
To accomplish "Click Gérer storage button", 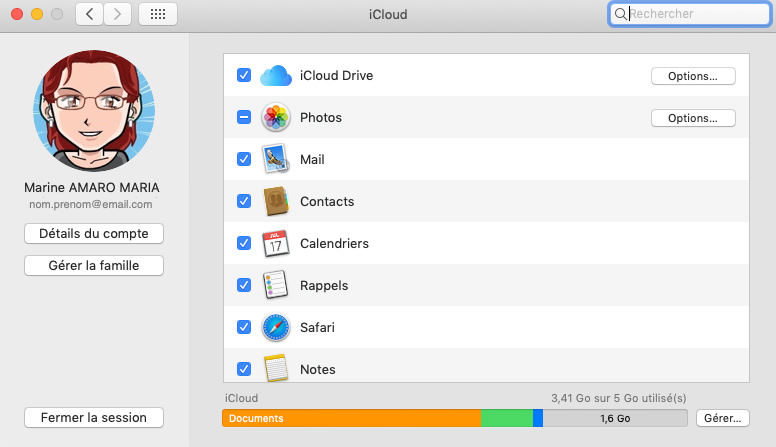I will click(x=723, y=418).
